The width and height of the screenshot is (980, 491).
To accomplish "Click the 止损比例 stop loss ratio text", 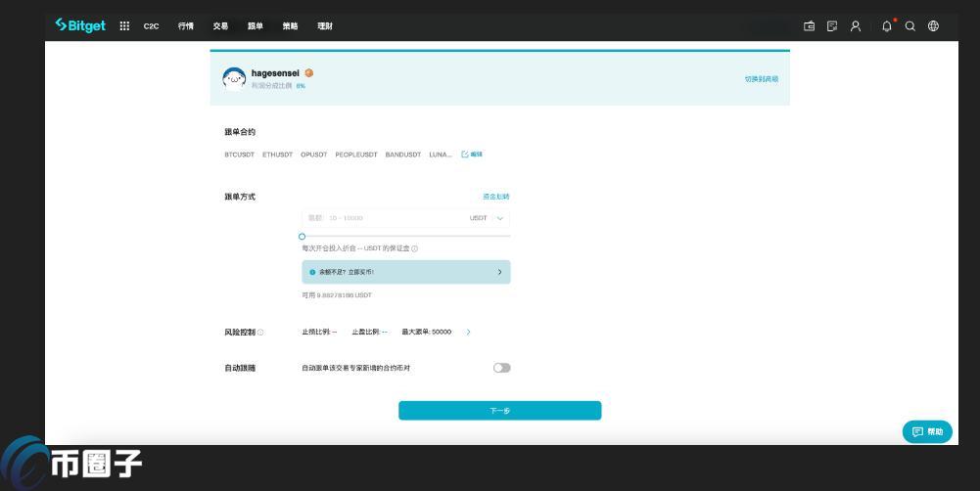I will pyautogui.click(x=319, y=333).
